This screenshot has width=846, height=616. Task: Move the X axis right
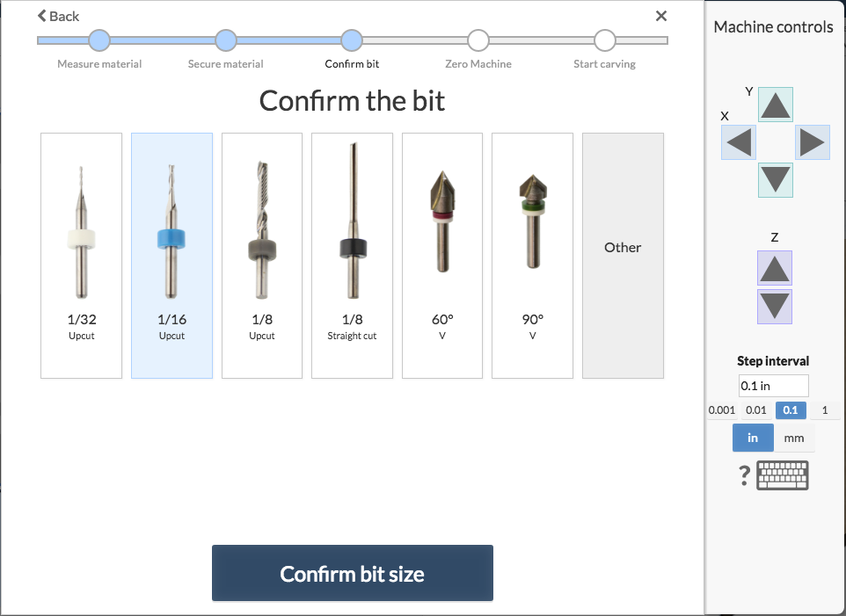pyautogui.click(x=812, y=141)
